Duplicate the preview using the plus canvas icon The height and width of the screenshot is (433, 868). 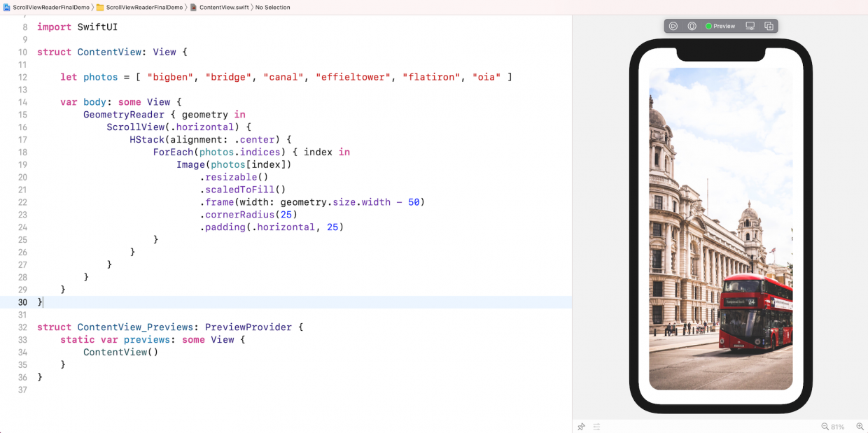click(x=769, y=26)
